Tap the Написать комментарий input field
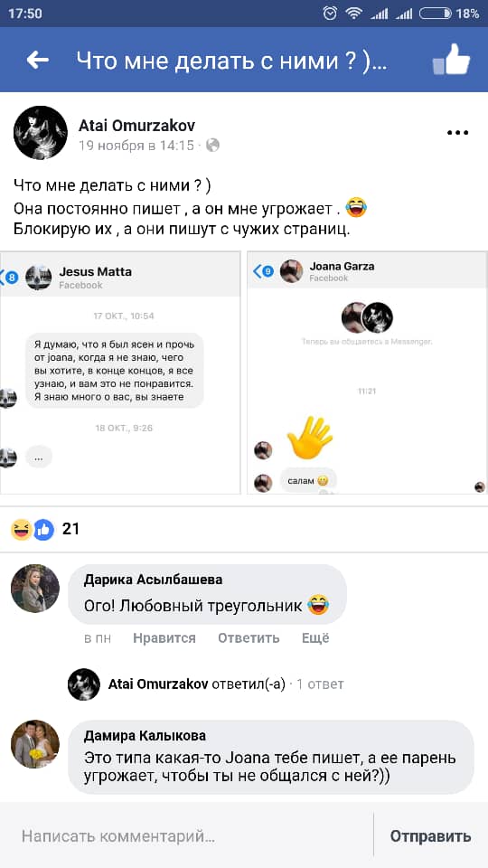The image size is (488, 868). point(187,835)
